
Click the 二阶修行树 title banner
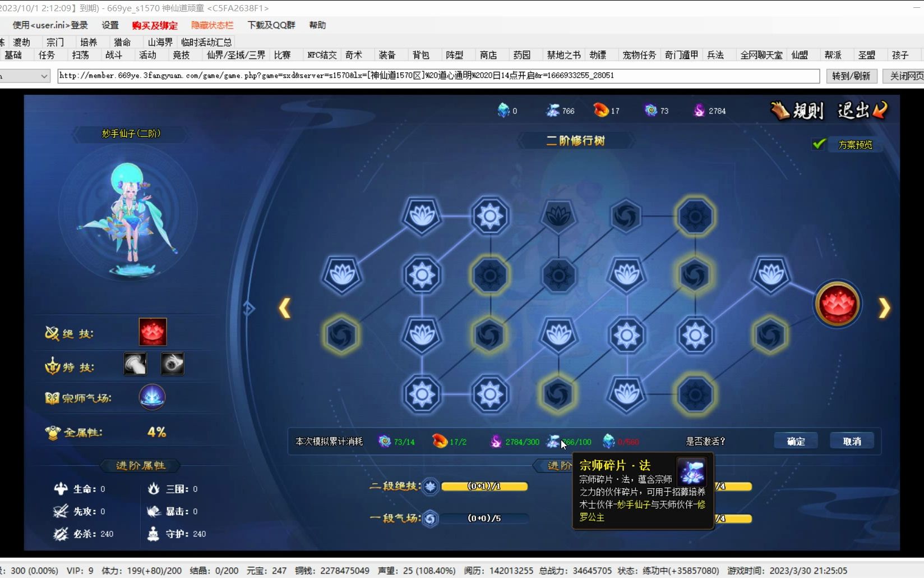pos(576,141)
